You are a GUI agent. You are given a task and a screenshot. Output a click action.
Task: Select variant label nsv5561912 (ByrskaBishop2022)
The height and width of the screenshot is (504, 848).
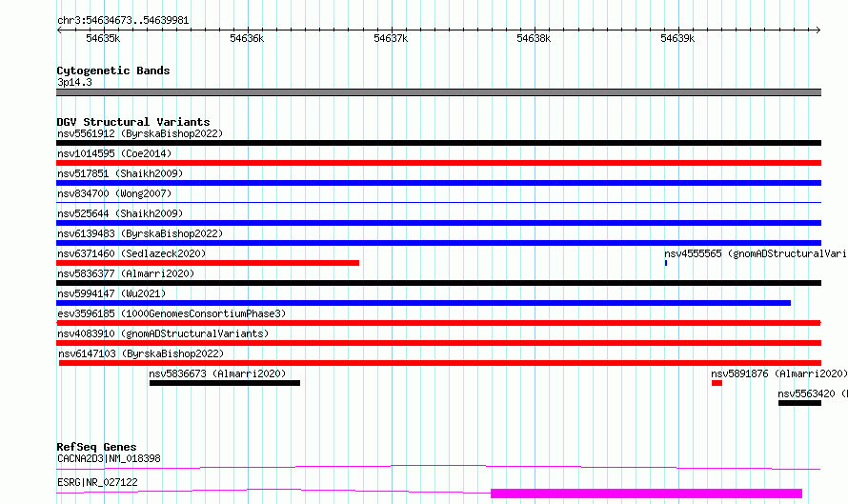click(140, 133)
